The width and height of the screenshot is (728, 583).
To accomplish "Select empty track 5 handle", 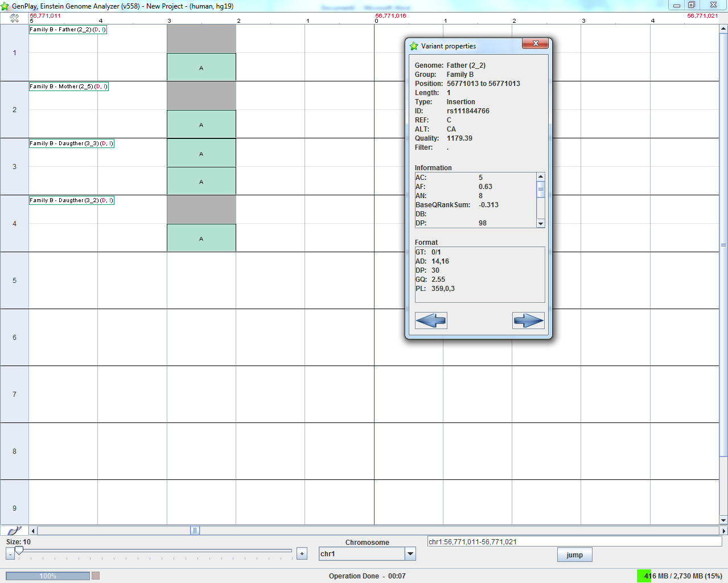I will click(14, 281).
